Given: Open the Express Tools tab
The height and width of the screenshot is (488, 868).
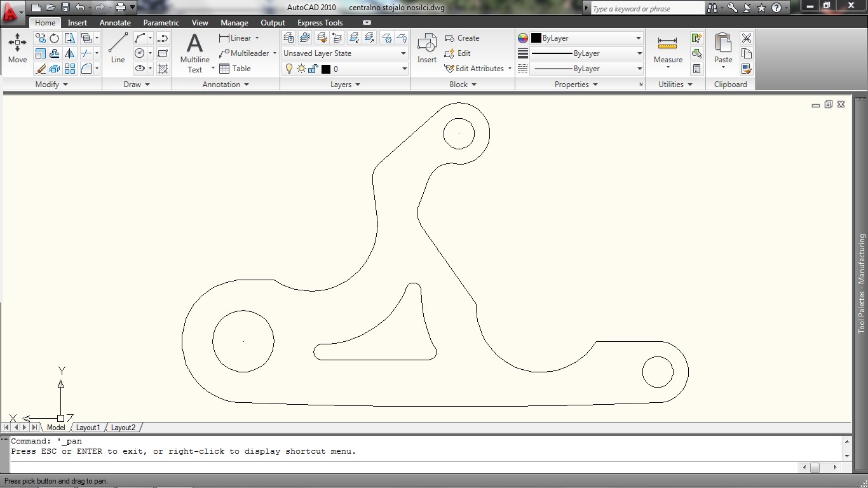Looking at the screenshot, I should pyautogui.click(x=320, y=23).
